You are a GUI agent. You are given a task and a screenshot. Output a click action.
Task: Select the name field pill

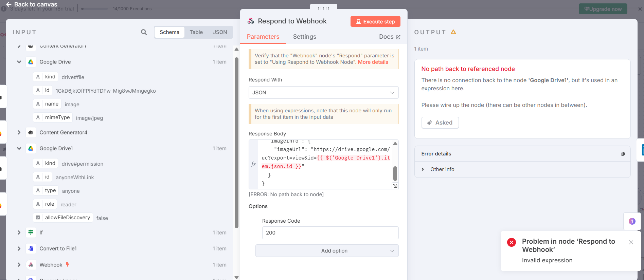pos(47,104)
